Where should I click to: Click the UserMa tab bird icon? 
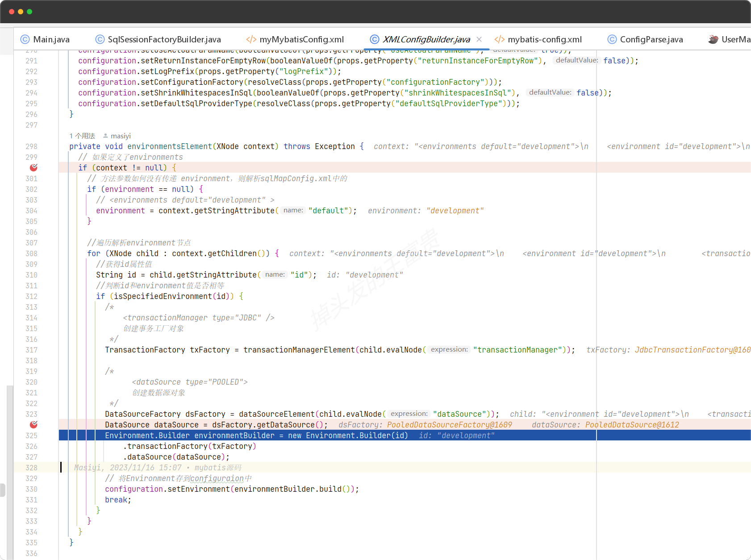point(713,39)
